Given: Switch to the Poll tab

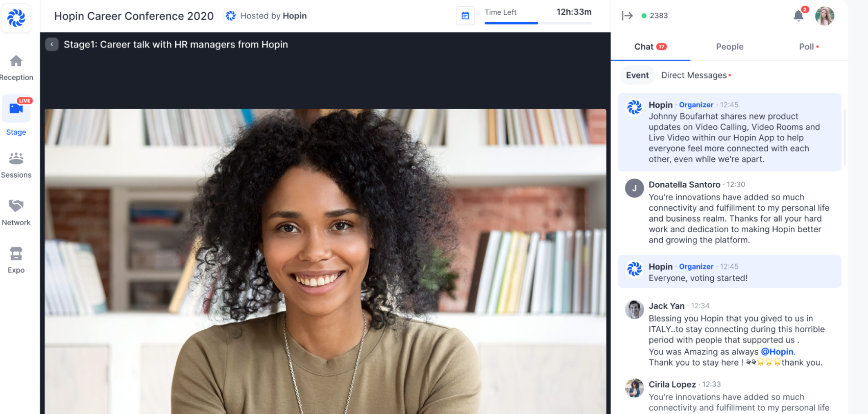Looking at the screenshot, I should coord(809,47).
